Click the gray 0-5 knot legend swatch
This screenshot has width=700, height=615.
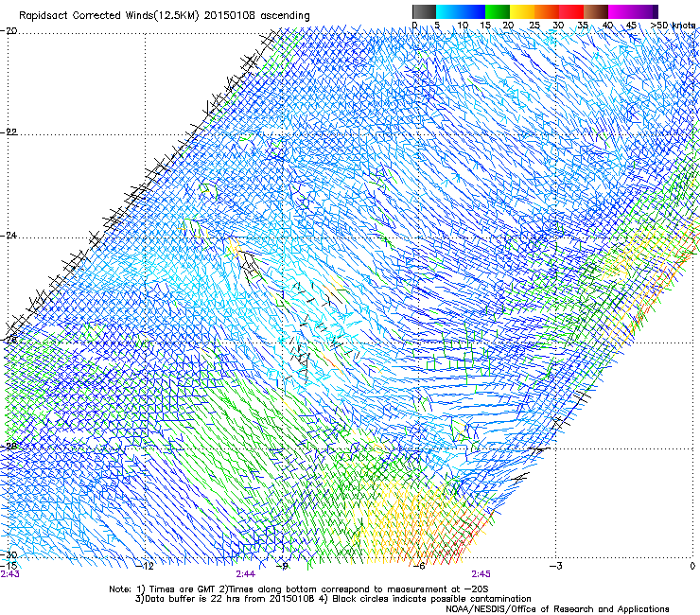click(x=424, y=11)
